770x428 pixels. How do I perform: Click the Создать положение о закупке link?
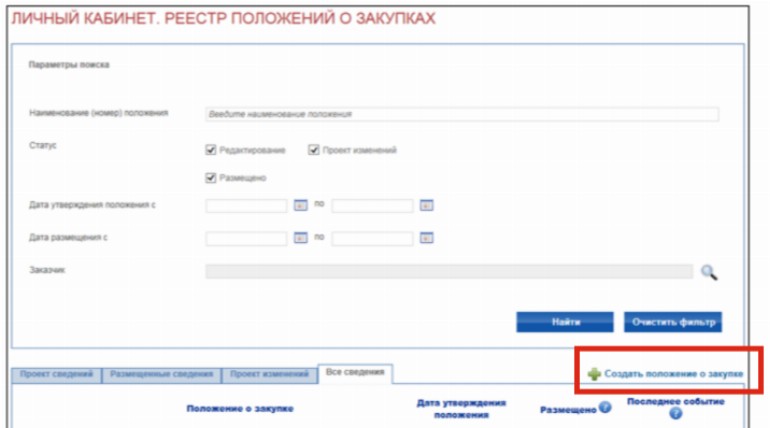[673, 374]
